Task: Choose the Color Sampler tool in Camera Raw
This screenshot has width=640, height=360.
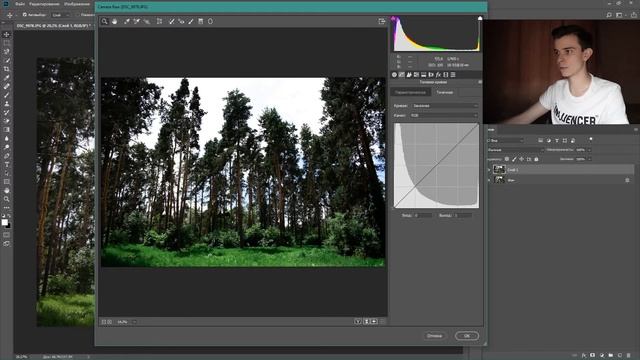Action: [137, 21]
